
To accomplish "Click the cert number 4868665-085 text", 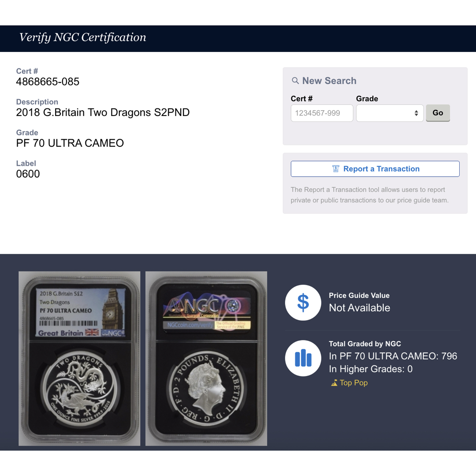I will [48, 82].
